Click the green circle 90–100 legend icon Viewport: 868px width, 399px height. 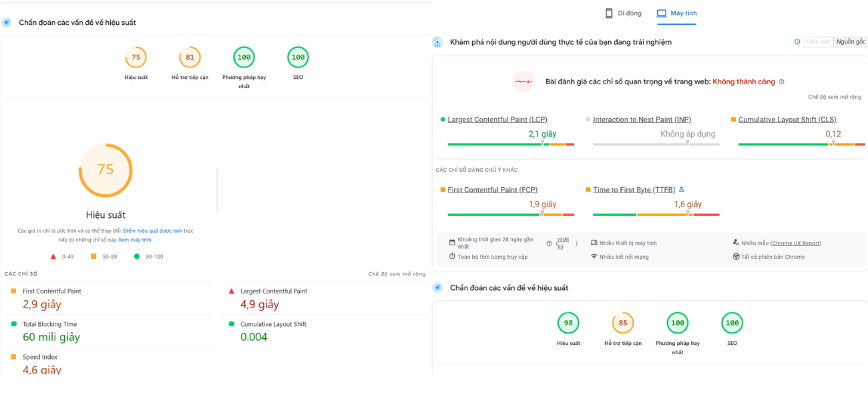point(137,257)
